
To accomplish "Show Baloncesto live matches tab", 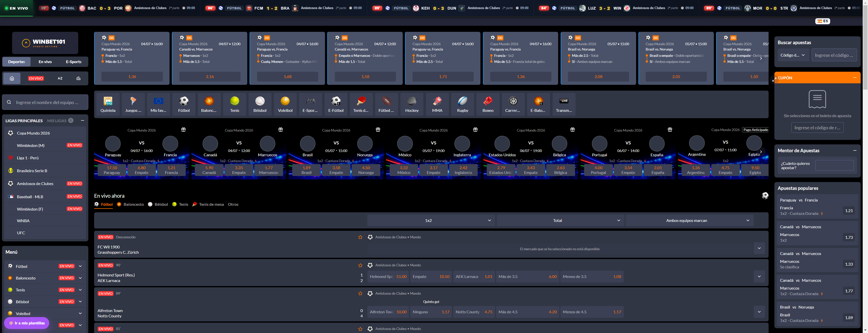I will point(130,204).
